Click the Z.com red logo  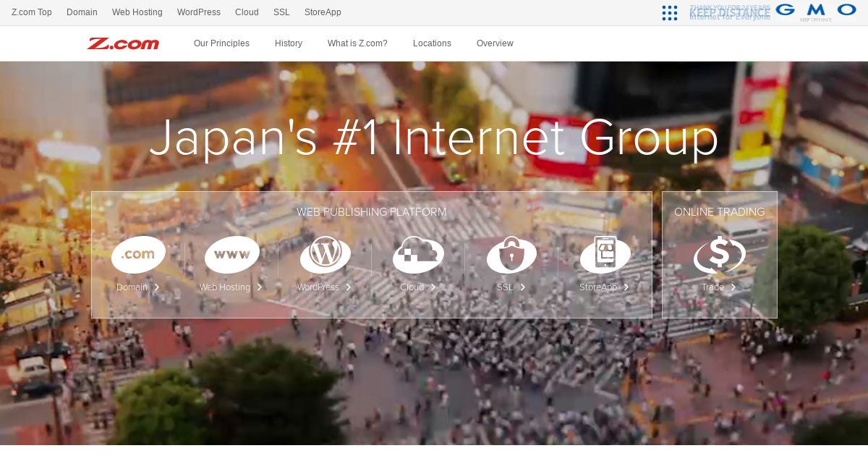point(124,43)
